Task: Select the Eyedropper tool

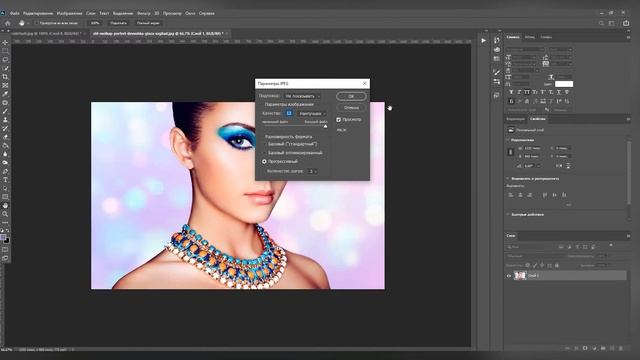Action: coord(5,94)
